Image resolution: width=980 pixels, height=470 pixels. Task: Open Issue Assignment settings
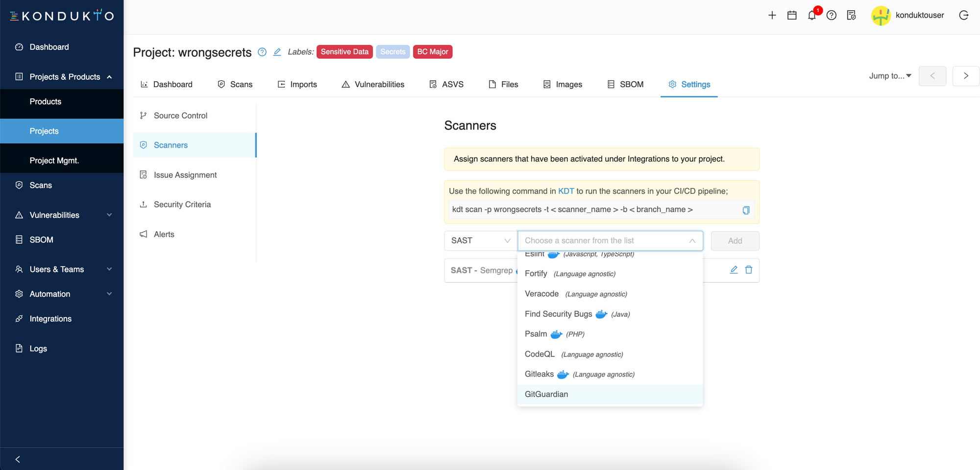[195, 175]
